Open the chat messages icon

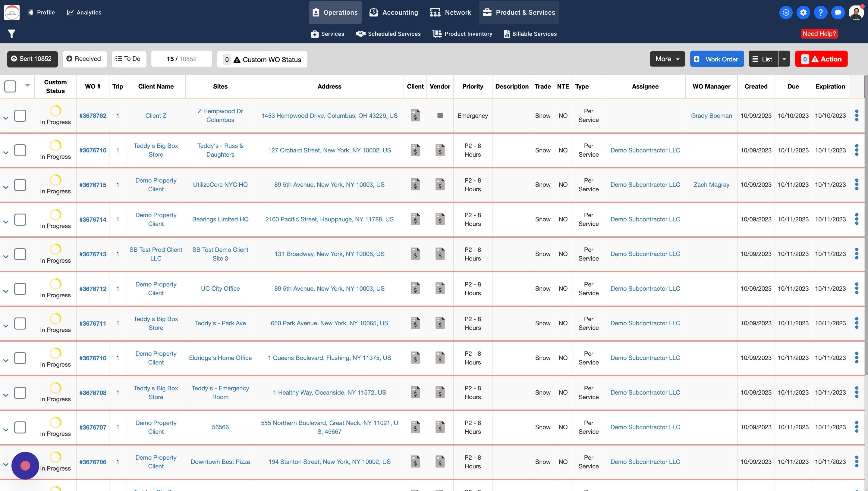click(838, 12)
